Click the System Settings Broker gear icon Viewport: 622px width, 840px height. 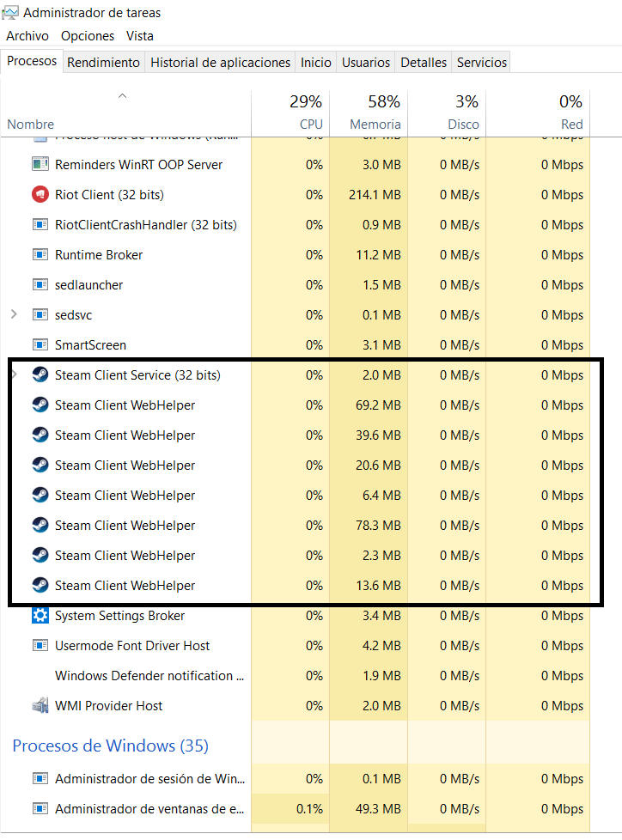click(x=40, y=615)
